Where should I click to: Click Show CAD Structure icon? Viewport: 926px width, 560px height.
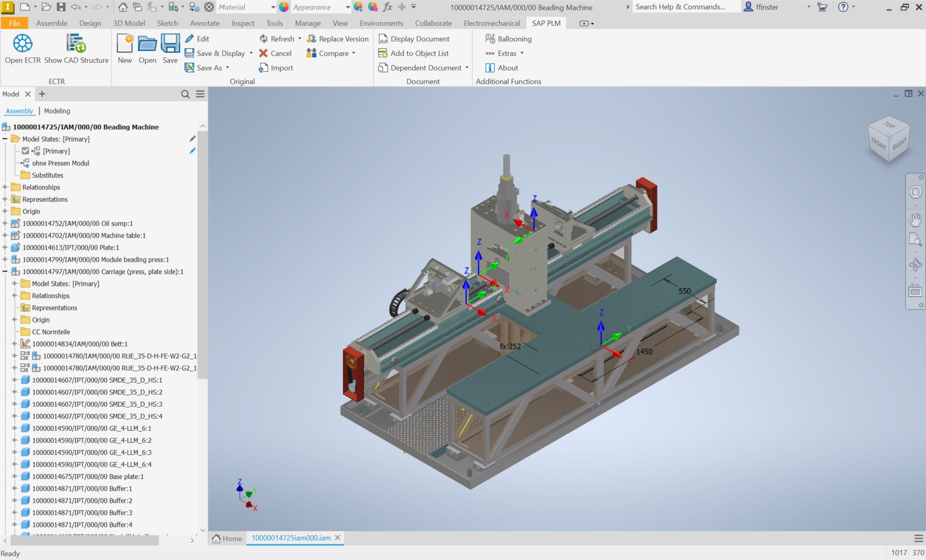click(x=76, y=44)
